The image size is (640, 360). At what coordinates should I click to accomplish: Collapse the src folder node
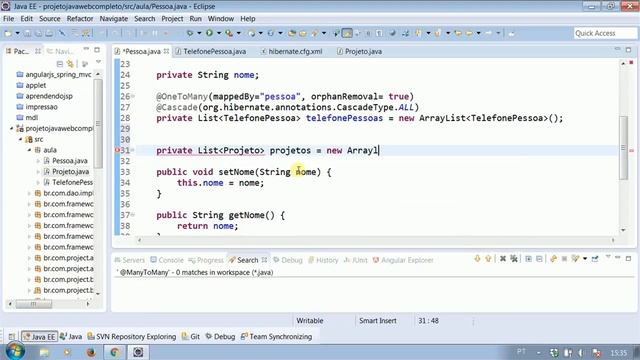[20, 139]
